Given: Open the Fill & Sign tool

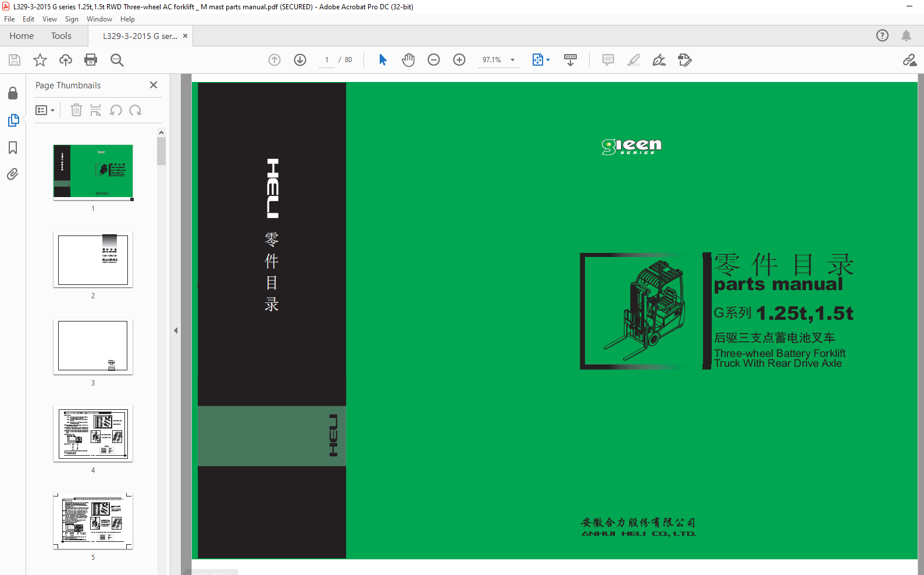Looking at the screenshot, I should pos(659,60).
